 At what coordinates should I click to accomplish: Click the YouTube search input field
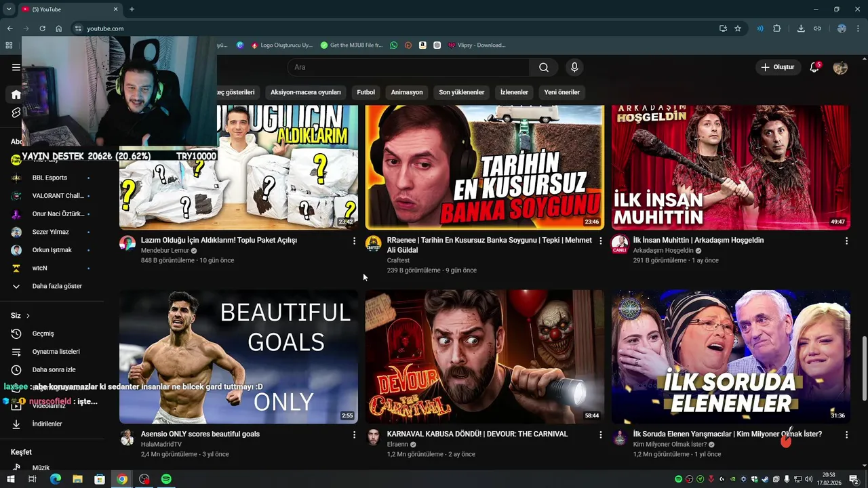(408, 67)
